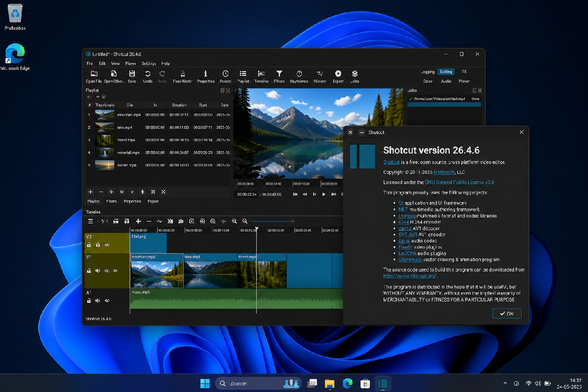Image resolution: width=588 pixels, height=392 pixels.
Task: Zoom in the timeline with the magnifier-plus icon
Action: coord(245,222)
